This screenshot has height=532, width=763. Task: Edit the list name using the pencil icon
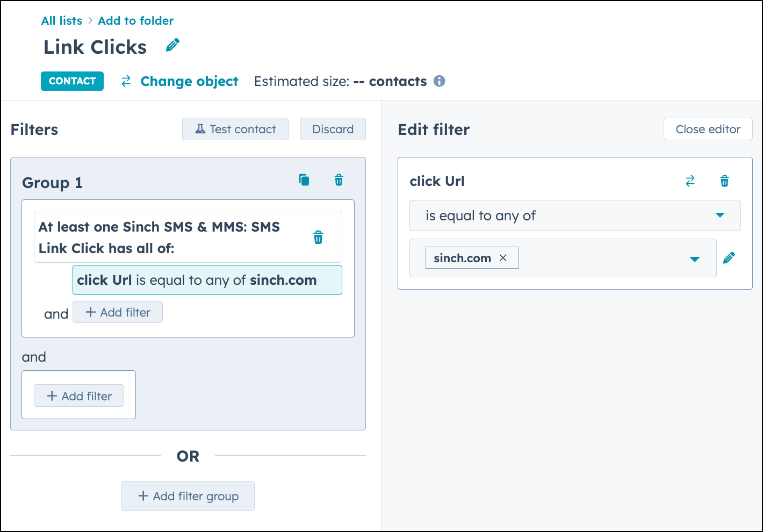click(172, 46)
